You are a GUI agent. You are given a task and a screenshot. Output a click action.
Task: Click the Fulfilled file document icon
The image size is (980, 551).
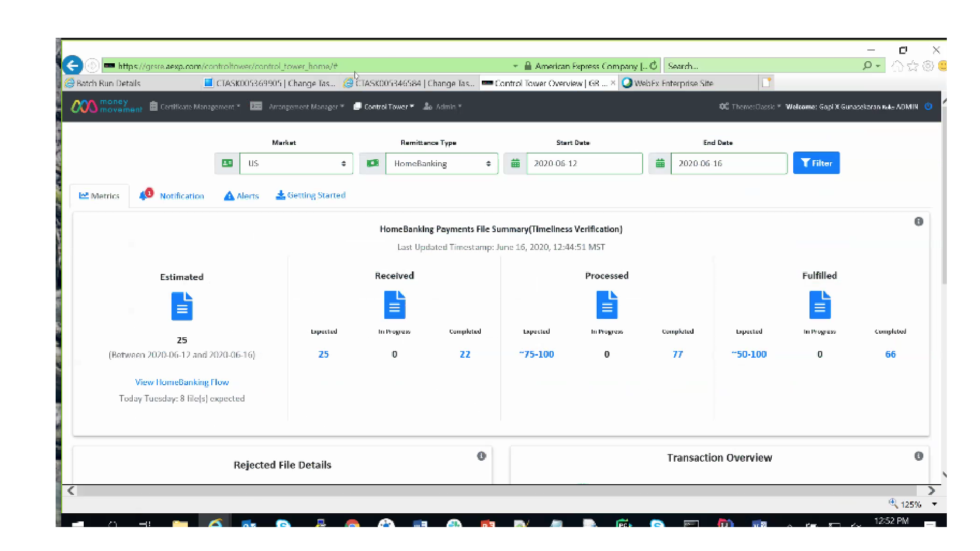[819, 305]
